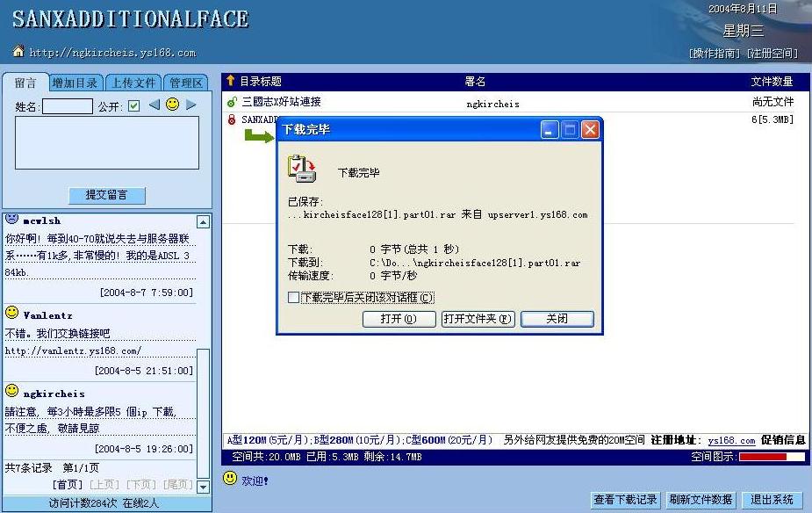
Task: Click the 署名 column header
Action: (x=475, y=82)
